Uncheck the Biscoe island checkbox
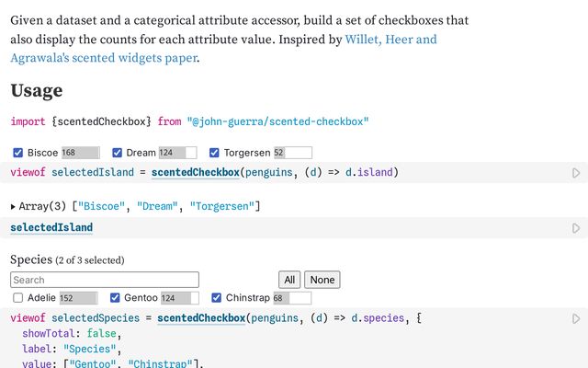 18,153
